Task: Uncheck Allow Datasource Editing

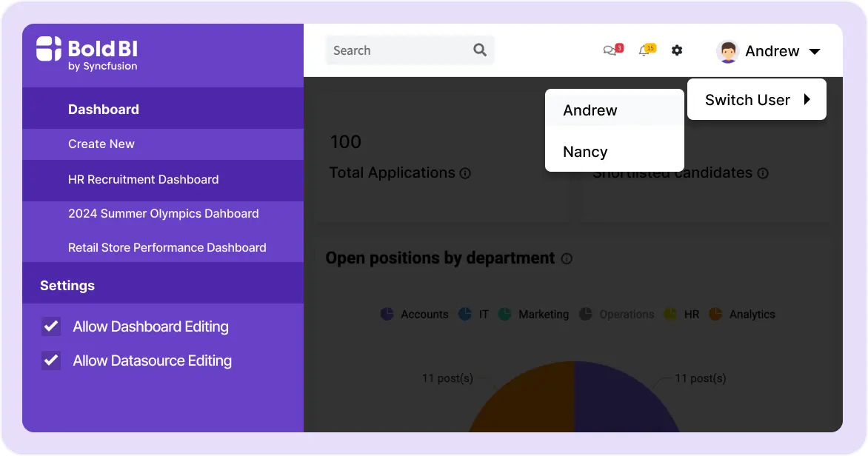Action: tap(51, 361)
